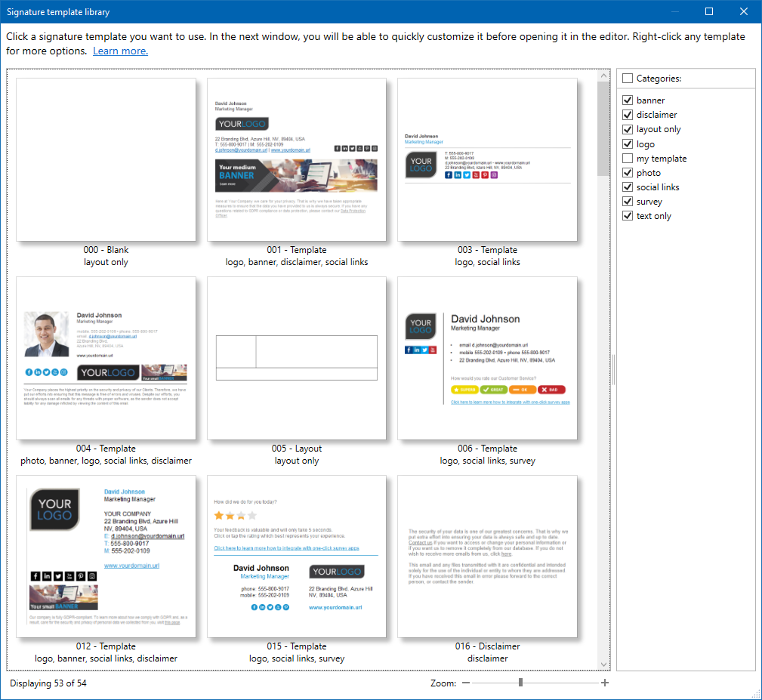The height and width of the screenshot is (700, 762).
Task: Pick the '016 - Disclaimer' template
Action: pyautogui.click(x=487, y=555)
